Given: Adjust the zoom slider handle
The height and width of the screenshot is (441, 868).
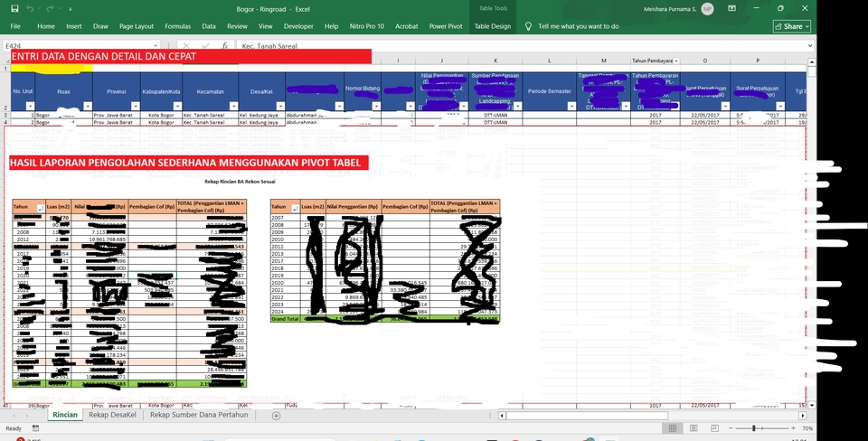Looking at the screenshot, I should 753,428.
